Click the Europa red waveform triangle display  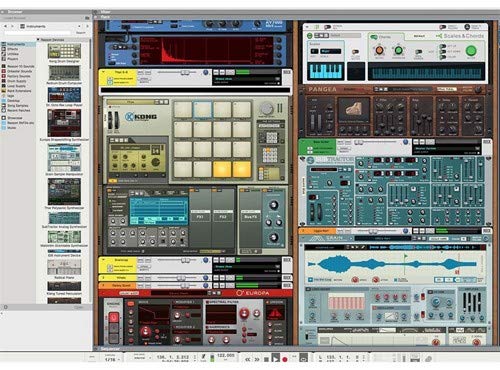coord(275,314)
